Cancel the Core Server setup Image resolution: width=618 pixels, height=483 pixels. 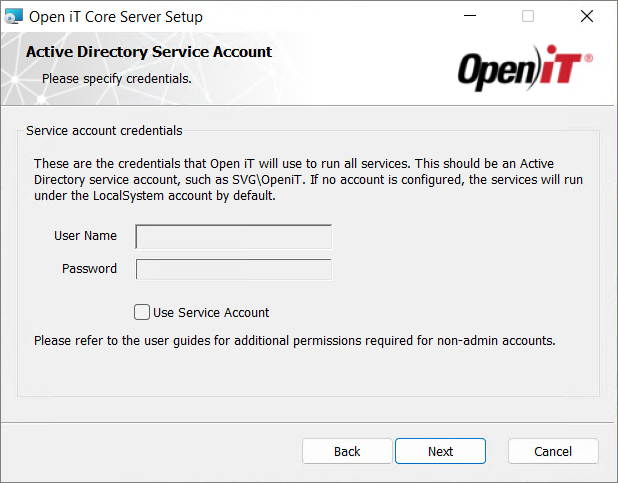coord(553,451)
